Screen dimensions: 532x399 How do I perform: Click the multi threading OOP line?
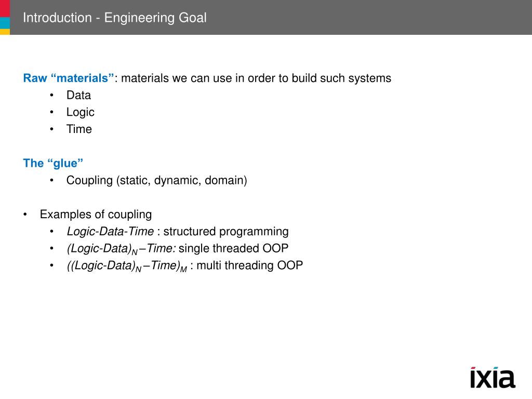pos(184,265)
